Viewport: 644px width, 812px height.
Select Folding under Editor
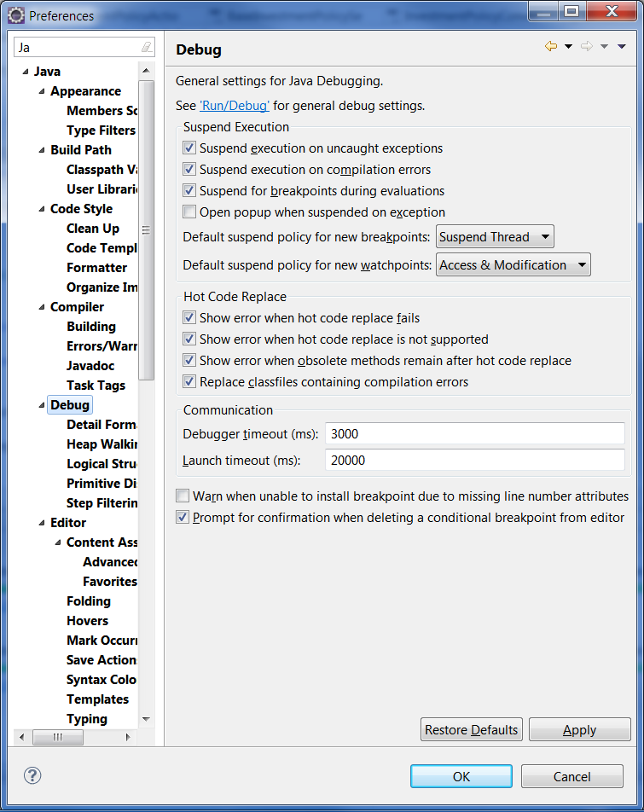click(x=89, y=601)
